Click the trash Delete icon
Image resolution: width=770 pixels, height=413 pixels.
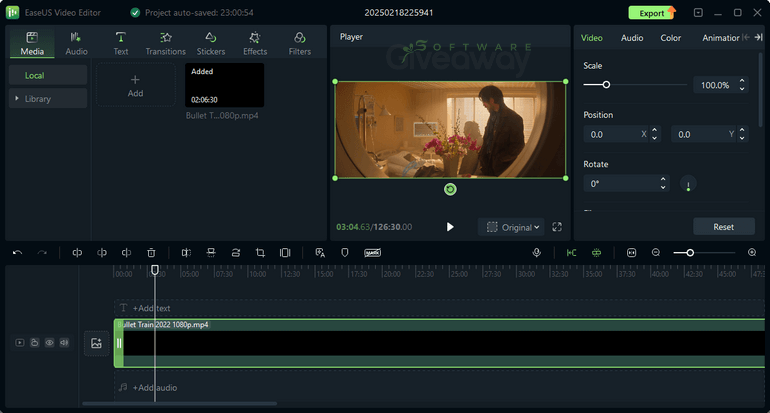coord(151,253)
